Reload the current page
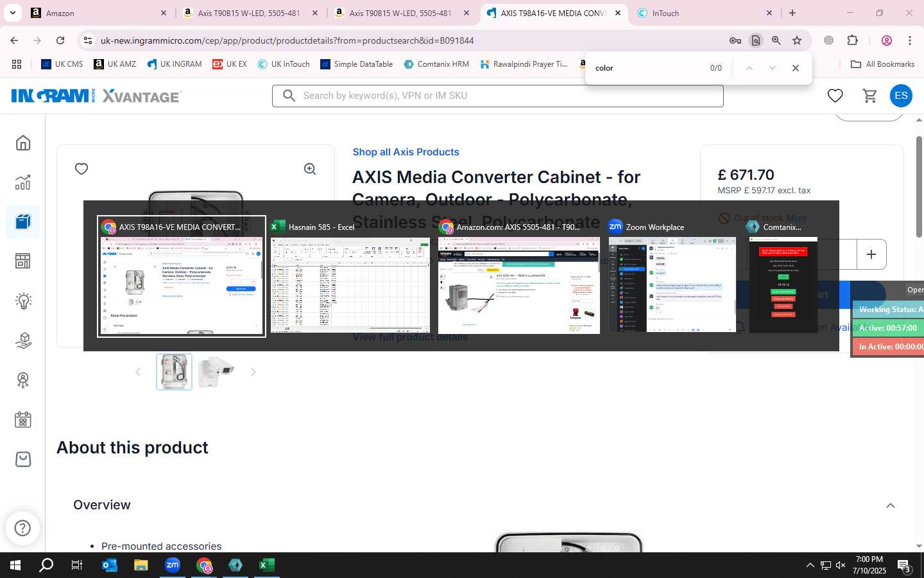 60,40
